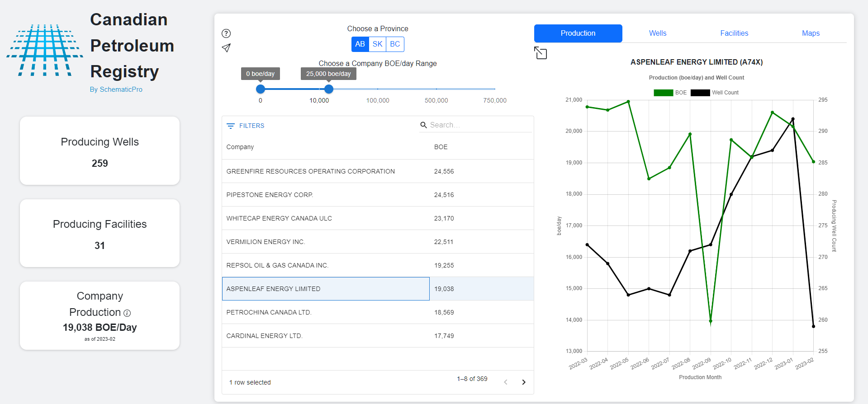Select WHITECAP ENERGY CANADA ULC row

(378, 218)
